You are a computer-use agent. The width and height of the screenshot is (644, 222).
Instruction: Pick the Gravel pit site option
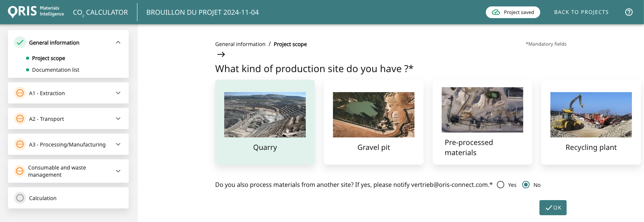tap(373, 122)
